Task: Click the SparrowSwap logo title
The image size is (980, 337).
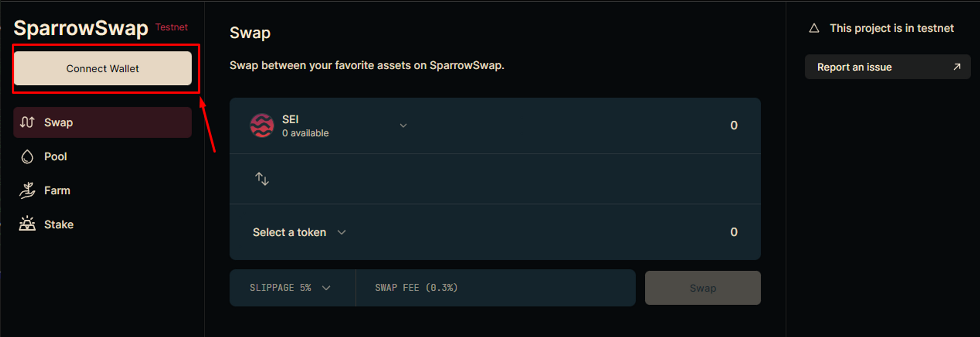Action: (x=81, y=28)
